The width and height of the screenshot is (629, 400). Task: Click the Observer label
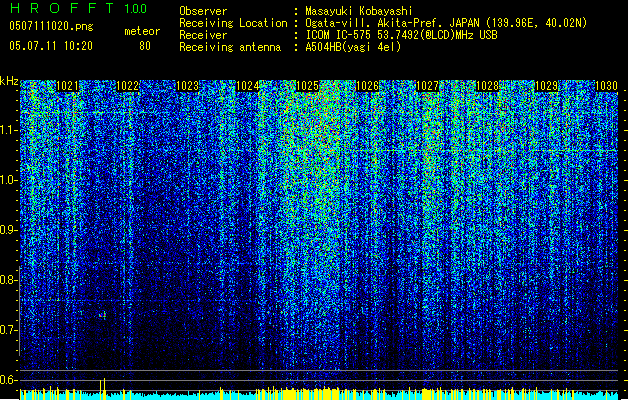(x=203, y=11)
